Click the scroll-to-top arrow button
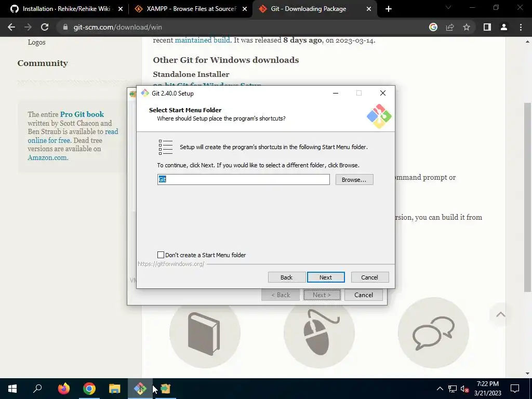 [500, 314]
